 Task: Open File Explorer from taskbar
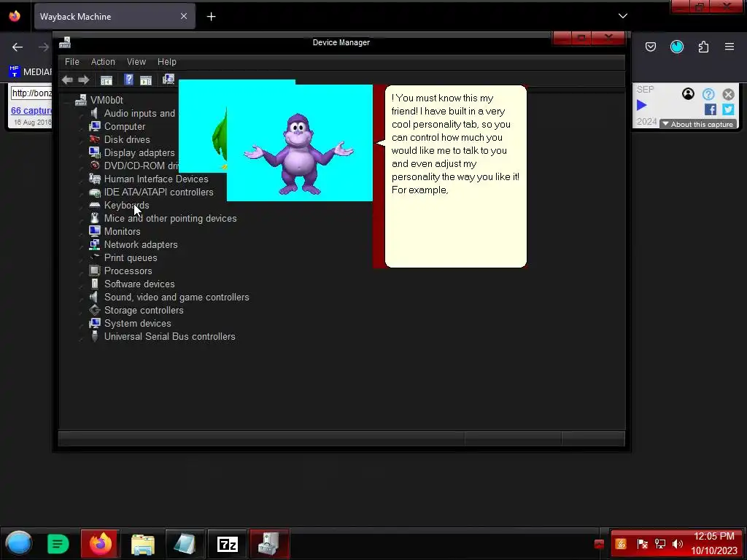pos(142,544)
